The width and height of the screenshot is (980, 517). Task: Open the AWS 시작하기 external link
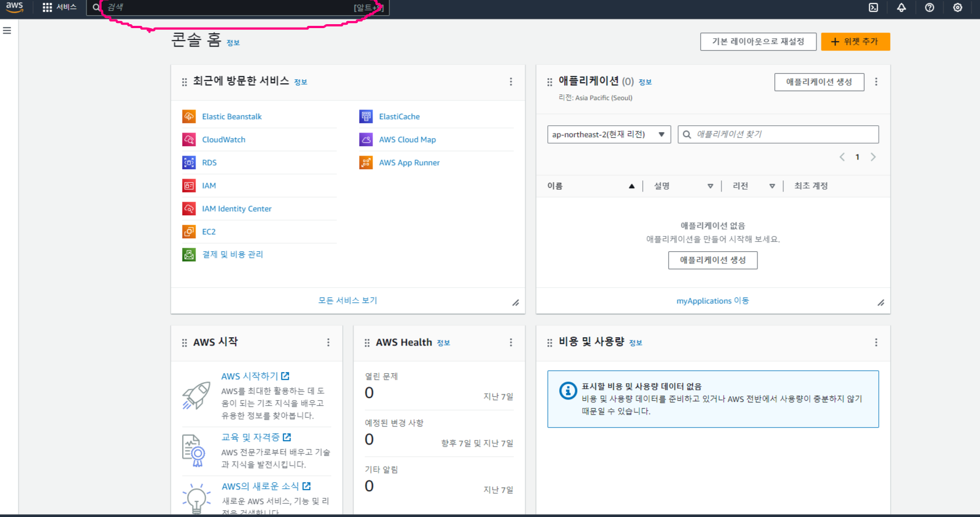255,376
